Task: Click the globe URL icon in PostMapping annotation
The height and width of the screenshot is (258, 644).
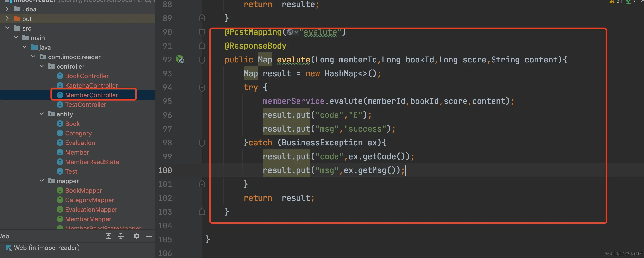Action: (290, 32)
